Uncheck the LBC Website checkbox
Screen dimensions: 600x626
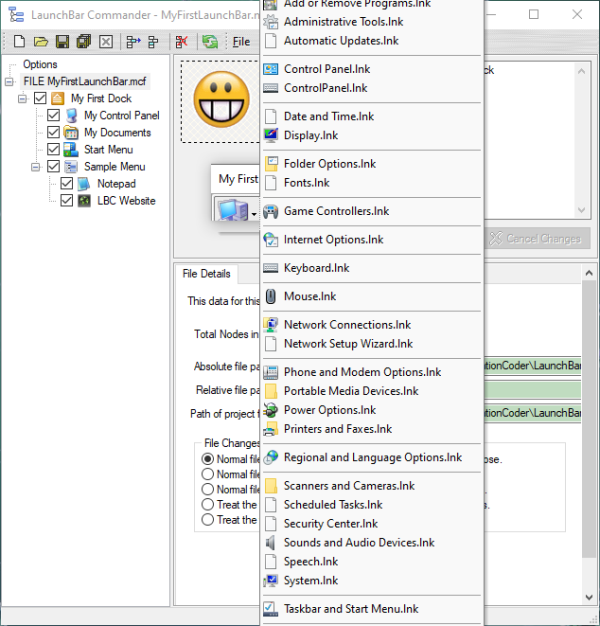click(67, 200)
